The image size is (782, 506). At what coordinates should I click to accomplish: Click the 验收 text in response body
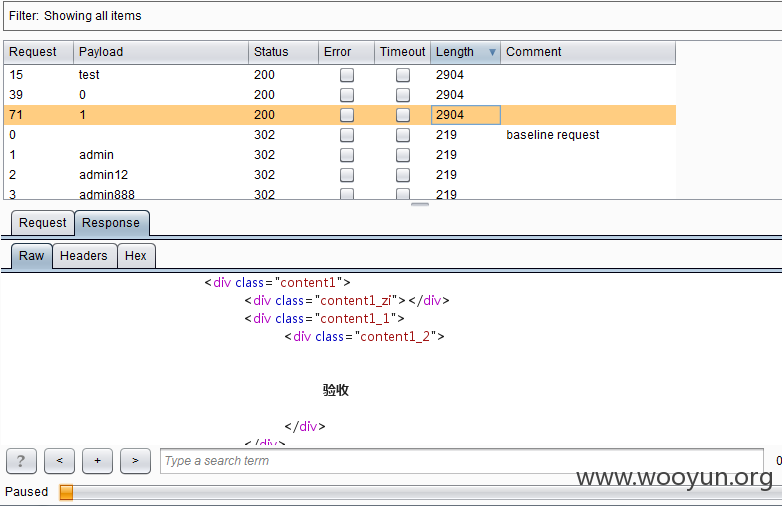tap(336, 390)
